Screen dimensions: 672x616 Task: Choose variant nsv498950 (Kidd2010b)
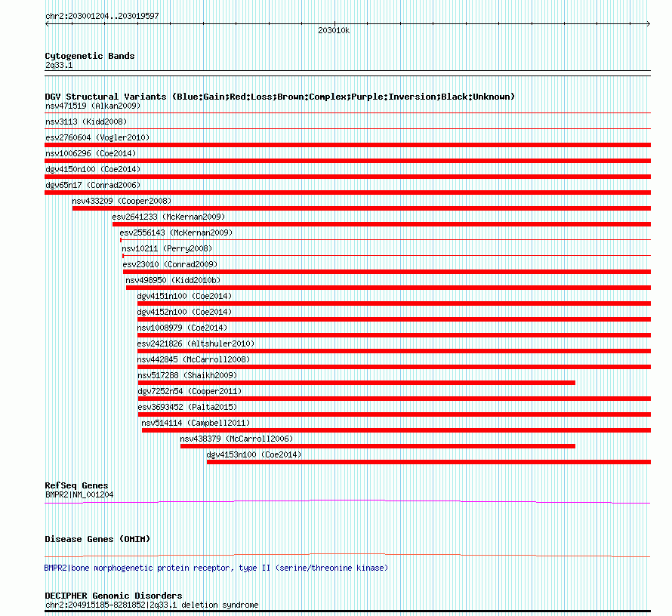[x=173, y=280]
